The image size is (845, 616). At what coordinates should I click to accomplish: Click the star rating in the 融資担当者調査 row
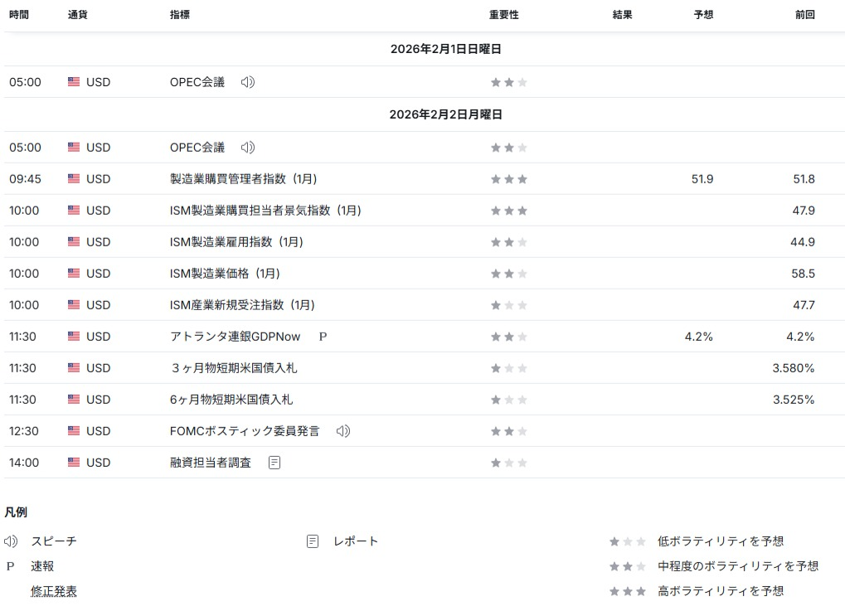pos(508,463)
